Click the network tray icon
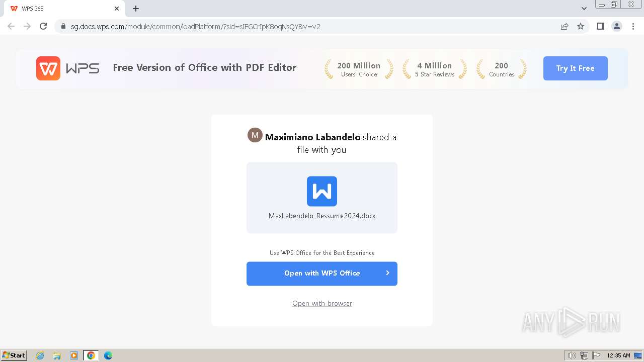 tap(584, 355)
